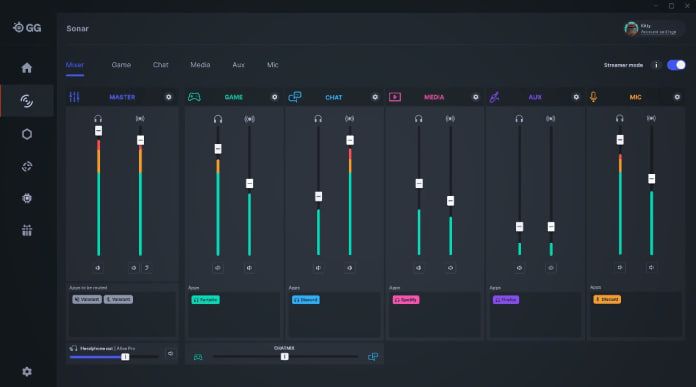Screen dimensions: 696x387
Task: Open MASTER channel settings gear
Action: coord(169,97)
